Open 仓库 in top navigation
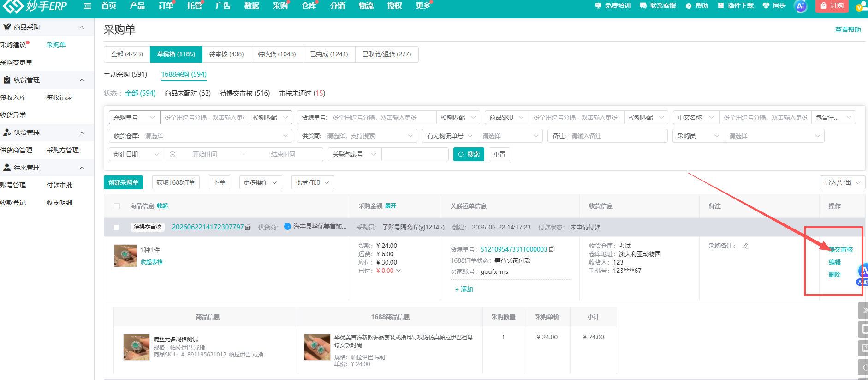The width and height of the screenshot is (868, 380). (309, 6)
